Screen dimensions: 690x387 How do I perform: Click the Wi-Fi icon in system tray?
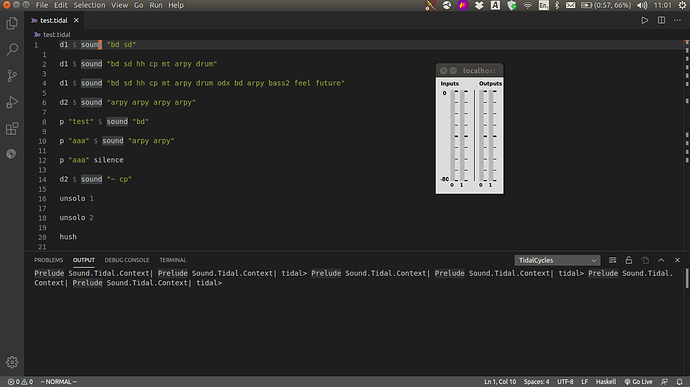(528, 5)
